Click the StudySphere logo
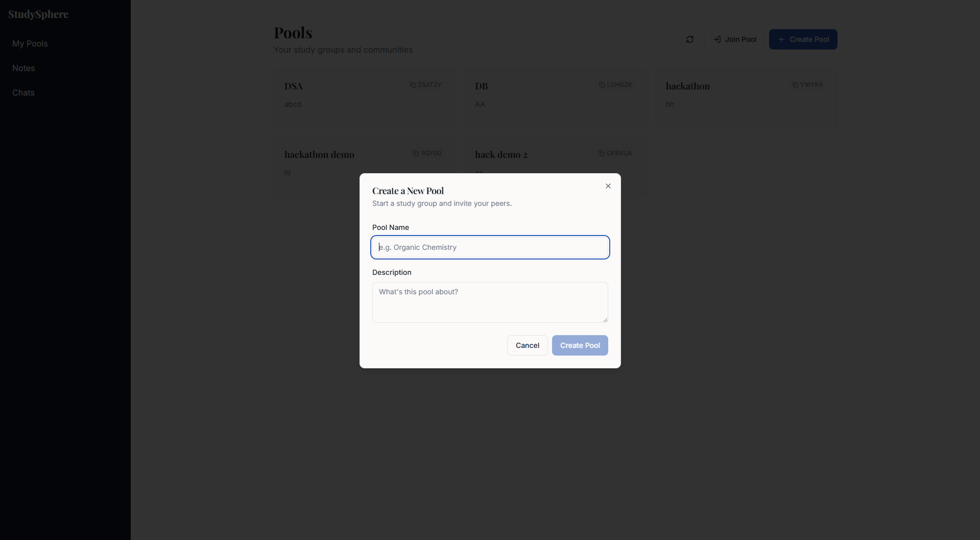980x540 pixels. (38, 14)
